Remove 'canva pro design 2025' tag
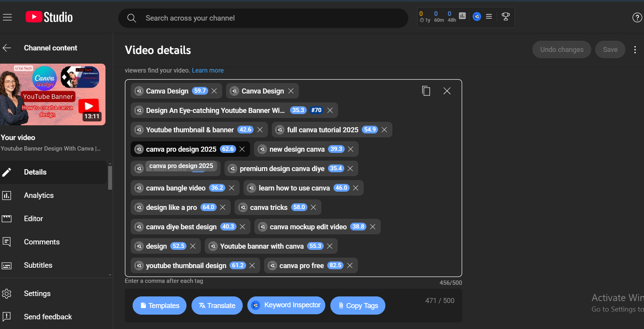 tap(242, 149)
